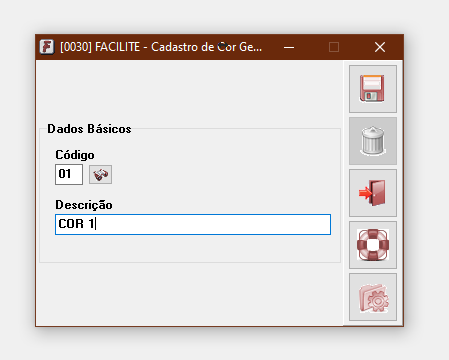This screenshot has height=360, width=449.
Task: Exit using the red door icon
Action: click(x=373, y=193)
